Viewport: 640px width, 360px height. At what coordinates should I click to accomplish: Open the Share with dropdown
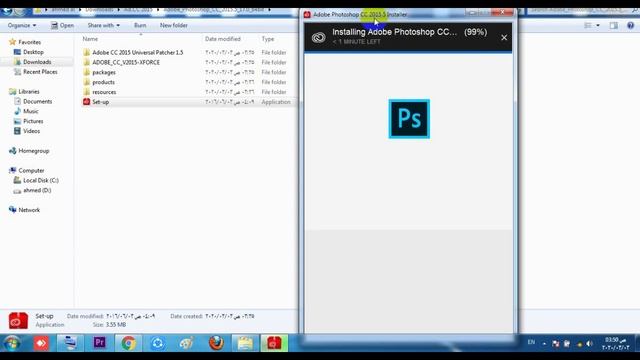pyautogui.click(x=104, y=25)
